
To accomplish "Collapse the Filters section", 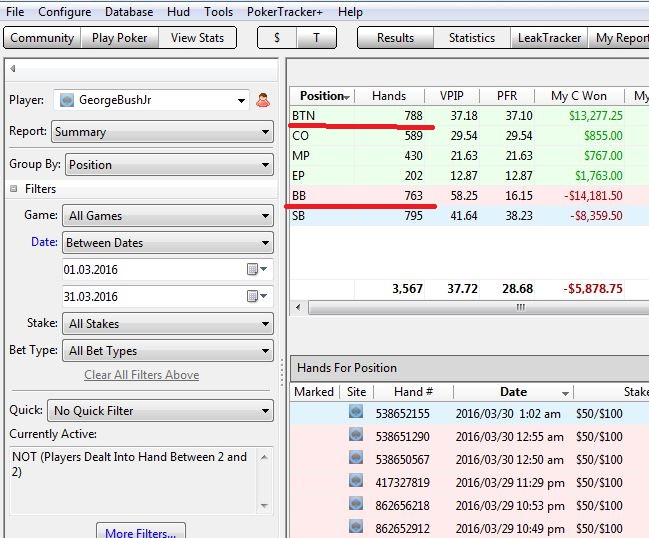I will coord(14,189).
